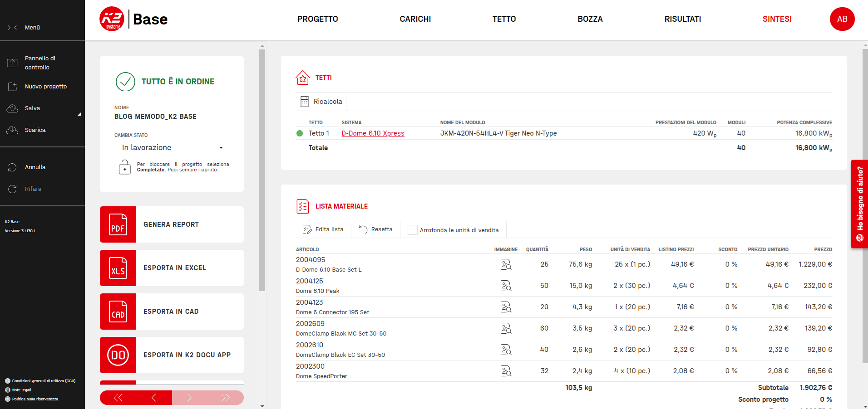The image size is (868, 409).
Task: Expand the Salva submenu arrow
Action: (79, 114)
